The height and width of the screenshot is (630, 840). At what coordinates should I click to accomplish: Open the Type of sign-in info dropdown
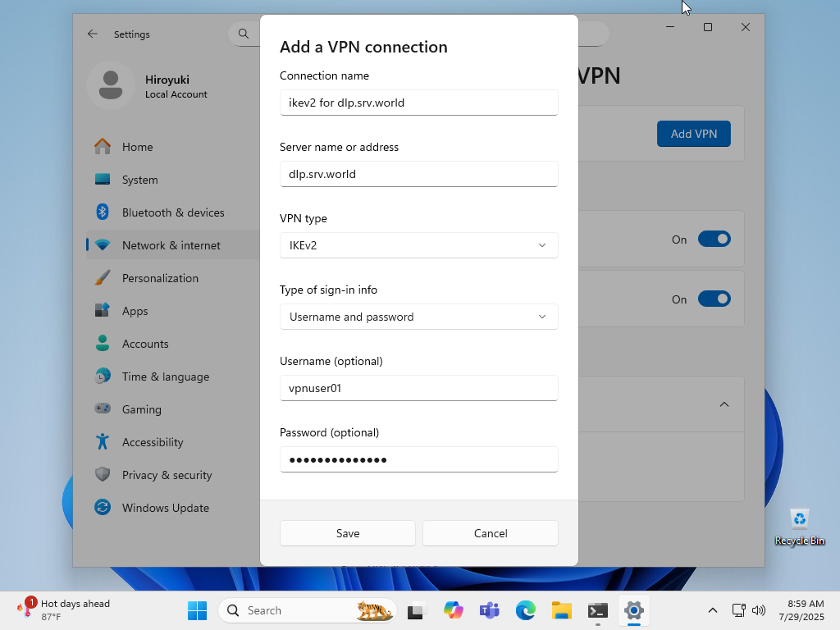click(419, 317)
